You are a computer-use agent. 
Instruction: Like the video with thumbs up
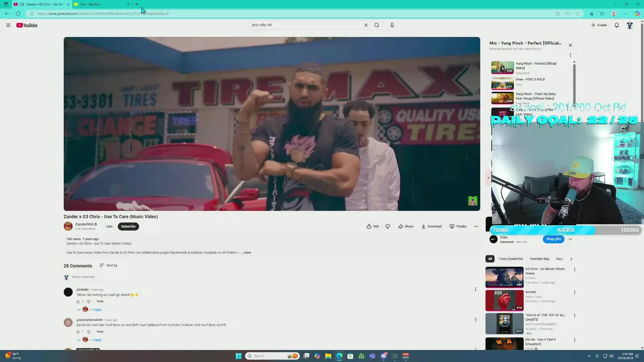coord(372,226)
